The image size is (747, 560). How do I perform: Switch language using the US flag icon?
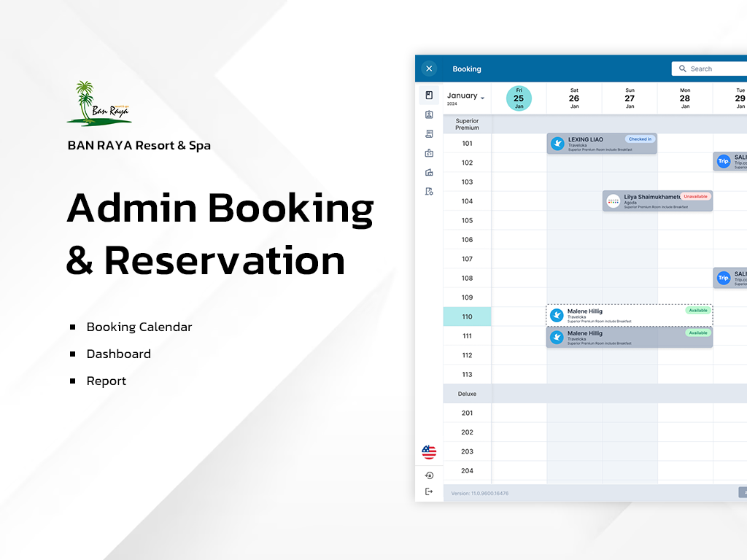point(429,452)
